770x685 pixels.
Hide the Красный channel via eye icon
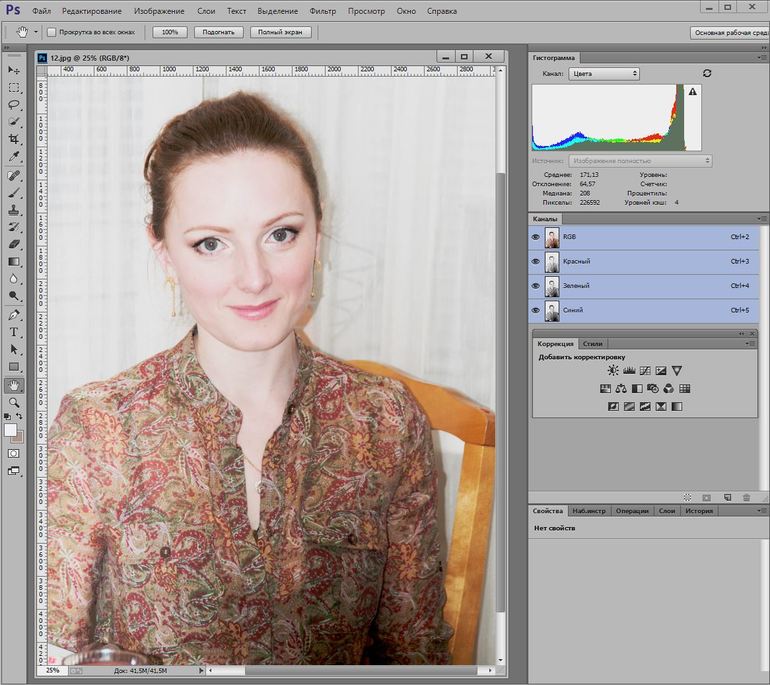click(535, 262)
